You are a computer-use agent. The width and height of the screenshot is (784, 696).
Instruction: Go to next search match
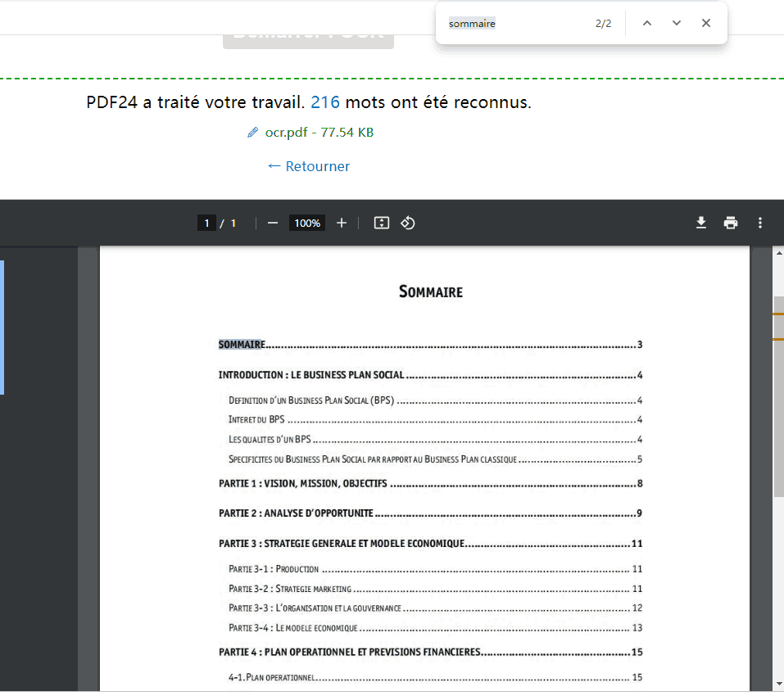677,23
